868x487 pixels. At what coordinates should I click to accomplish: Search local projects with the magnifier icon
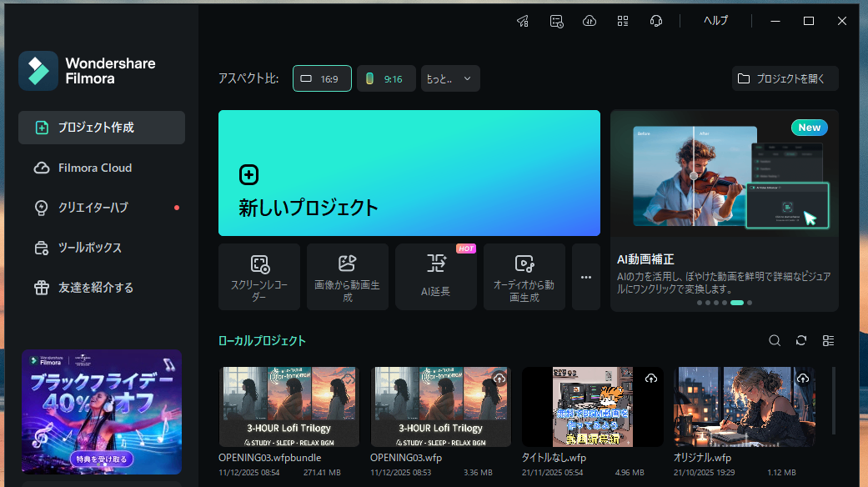pyautogui.click(x=774, y=340)
